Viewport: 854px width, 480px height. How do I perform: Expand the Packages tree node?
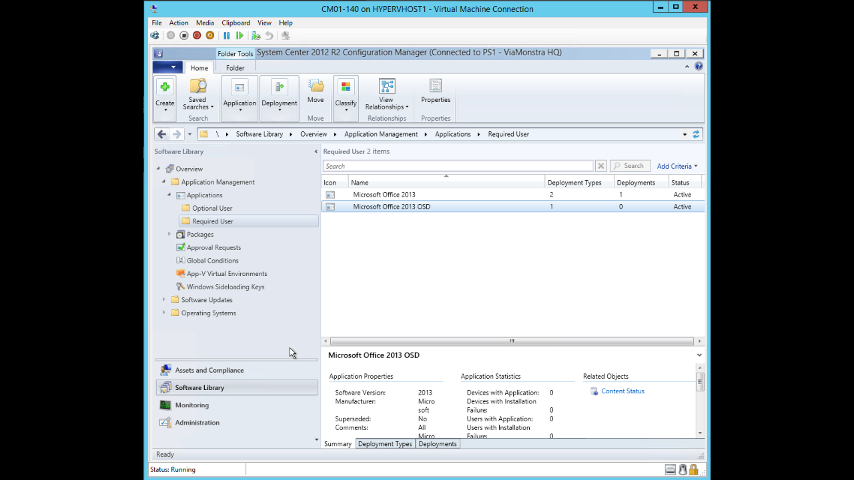[x=170, y=235]
